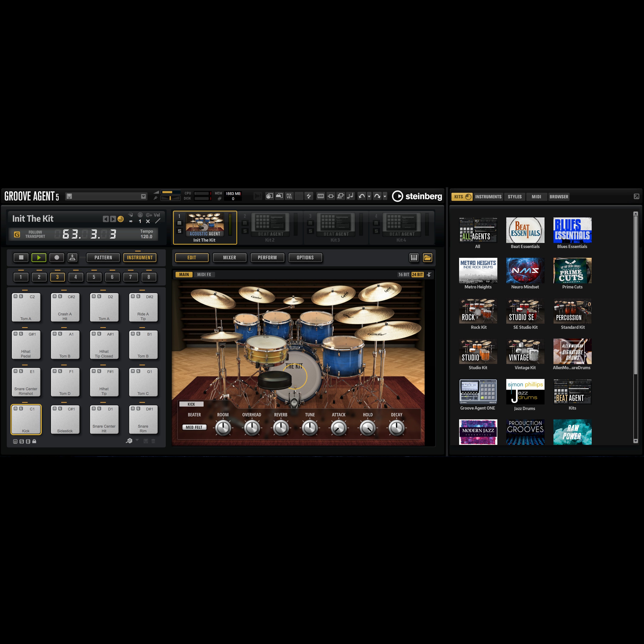Viewport: 644px width, 644px height.
Task: Click the lightning bolt toolbar icon
Action: point(309,196)
